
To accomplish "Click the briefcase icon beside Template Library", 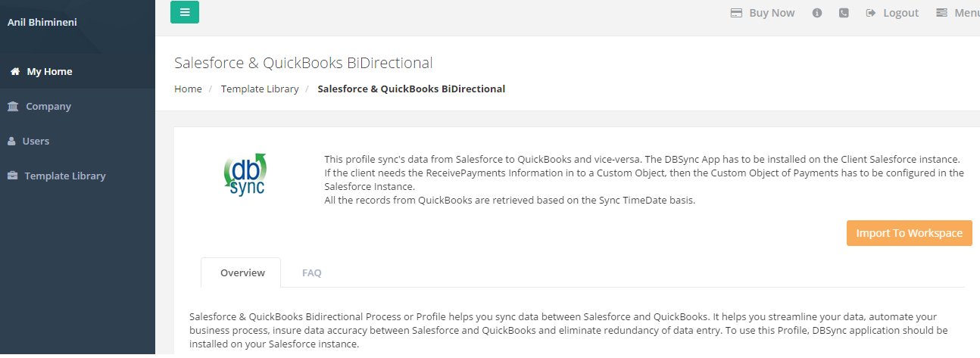I will [x=13, y=176].
